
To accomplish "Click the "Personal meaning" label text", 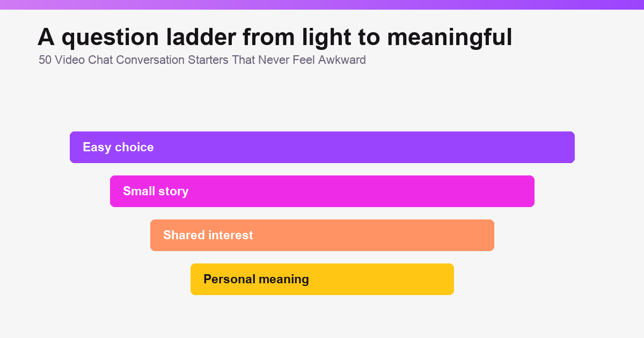I will click(x=256, y=279).
